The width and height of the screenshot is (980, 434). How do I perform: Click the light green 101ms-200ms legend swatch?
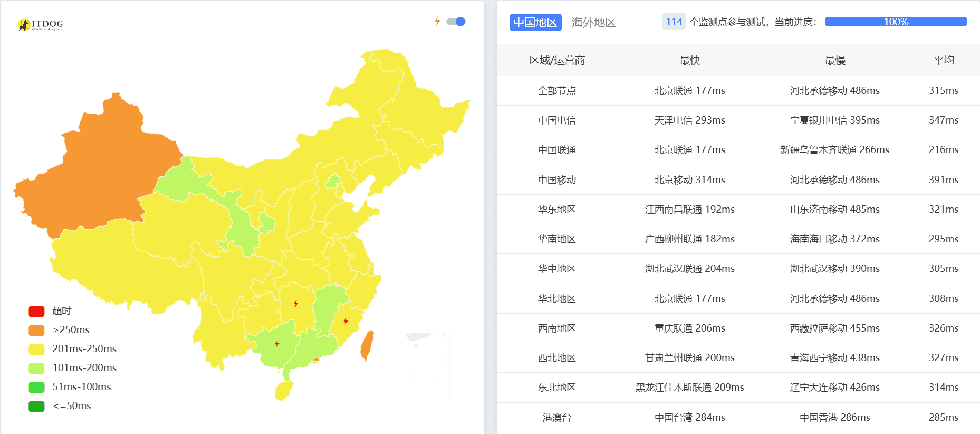(36, 368)
